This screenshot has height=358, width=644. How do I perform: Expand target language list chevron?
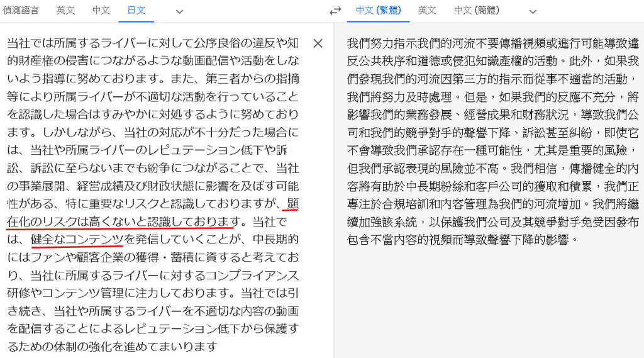click(x=533, y=11)
